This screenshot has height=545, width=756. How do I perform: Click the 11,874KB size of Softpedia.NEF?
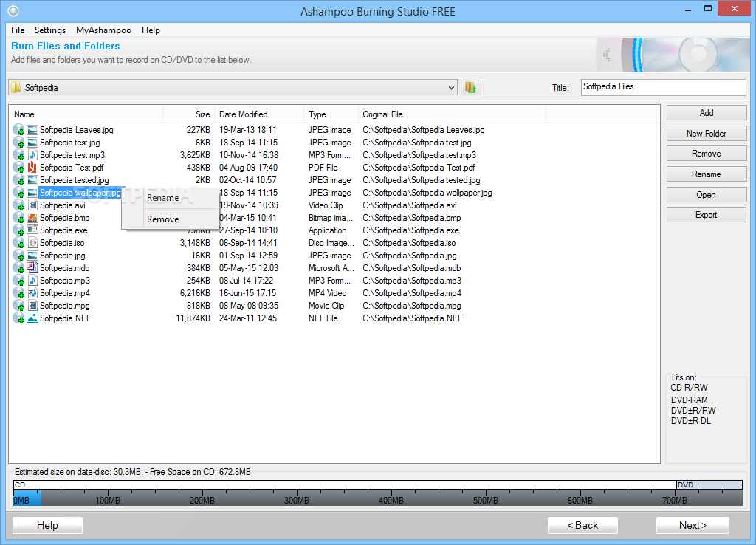193,318
